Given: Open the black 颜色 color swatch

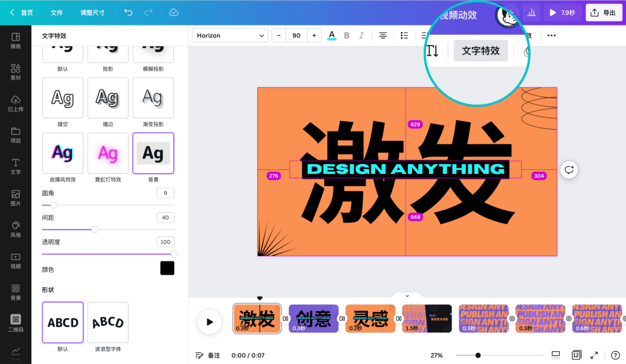Looking at the screenshot, I should [x=168, y=268].
